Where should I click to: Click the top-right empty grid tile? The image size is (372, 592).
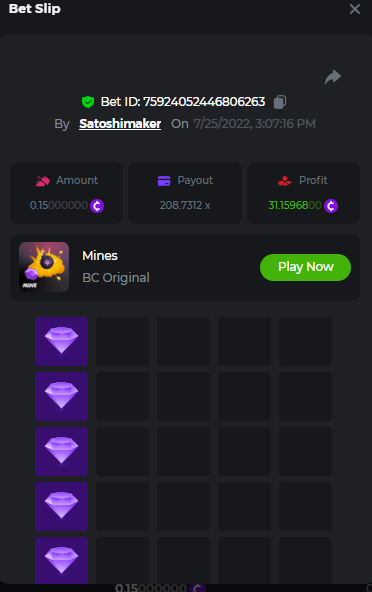[x=305, y=341]
